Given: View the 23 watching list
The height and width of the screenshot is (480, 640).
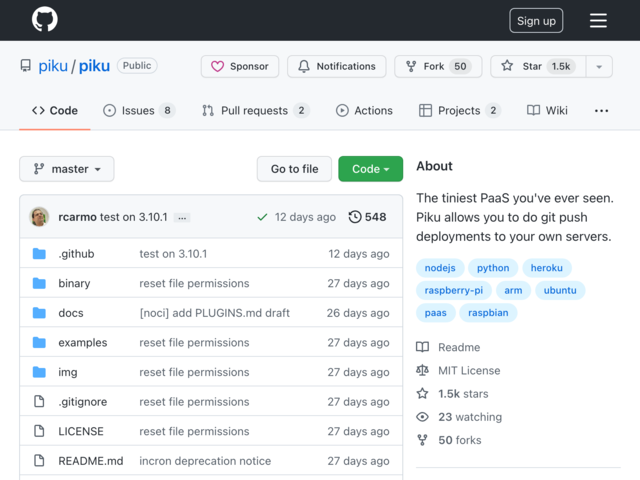Looking at the screenshot, I should [x=459, y=417].
